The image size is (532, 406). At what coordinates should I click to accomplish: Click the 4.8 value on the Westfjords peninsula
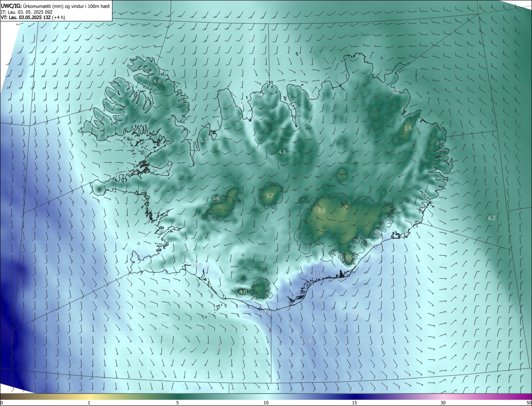pyautogui.click(x=157, y=82)
